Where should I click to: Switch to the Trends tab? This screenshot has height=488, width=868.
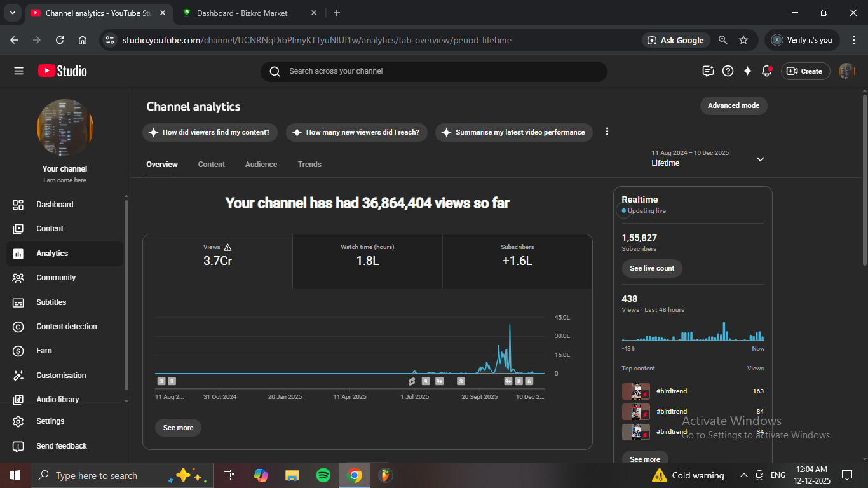[x=309, y=165]
